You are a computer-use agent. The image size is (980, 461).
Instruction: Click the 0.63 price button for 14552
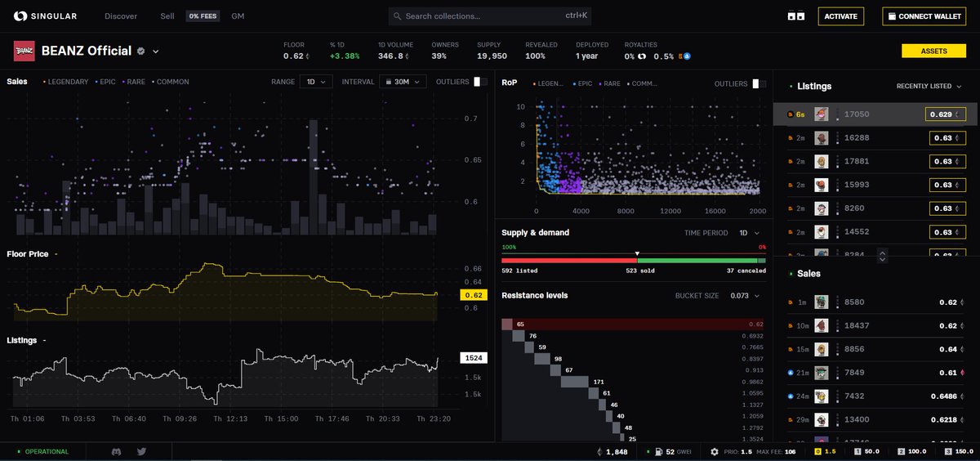(x=949, y=232)
